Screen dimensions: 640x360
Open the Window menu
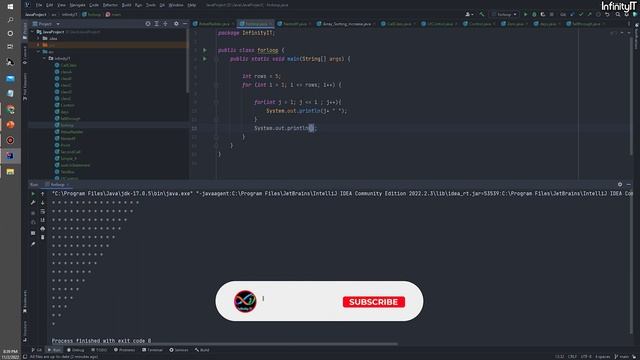(x=176, y=5)
